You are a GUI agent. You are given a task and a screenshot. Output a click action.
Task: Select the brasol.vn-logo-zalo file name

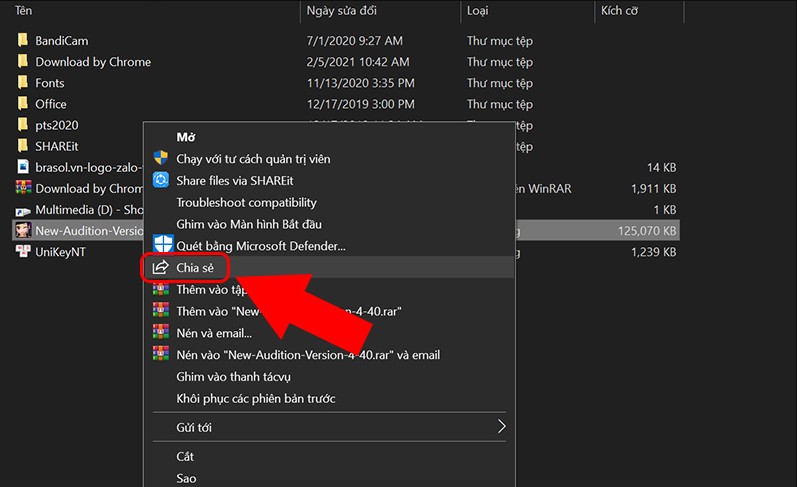(x=89, y=168)
